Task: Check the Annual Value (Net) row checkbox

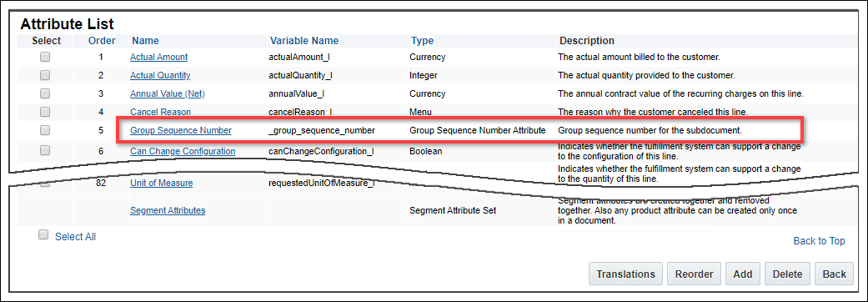Action: [x=45, y=93]
